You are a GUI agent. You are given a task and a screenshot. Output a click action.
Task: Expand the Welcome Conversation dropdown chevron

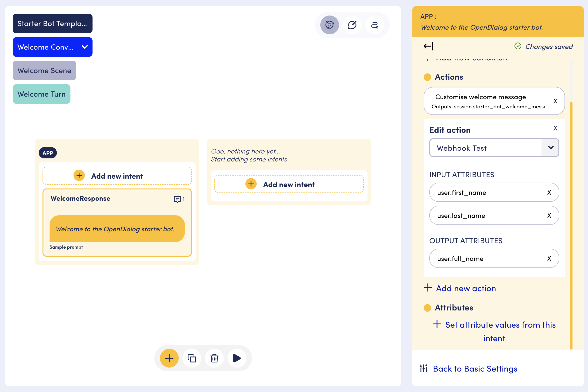(85, 47)
